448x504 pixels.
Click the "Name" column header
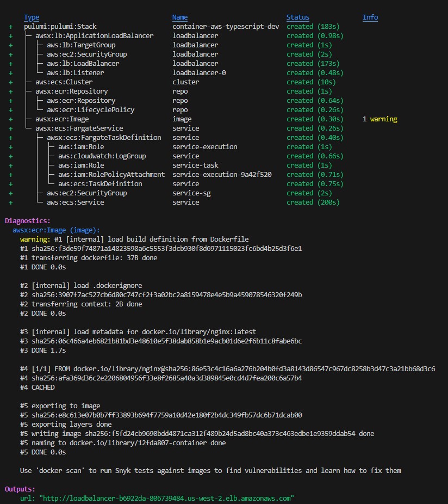(180, 17)
